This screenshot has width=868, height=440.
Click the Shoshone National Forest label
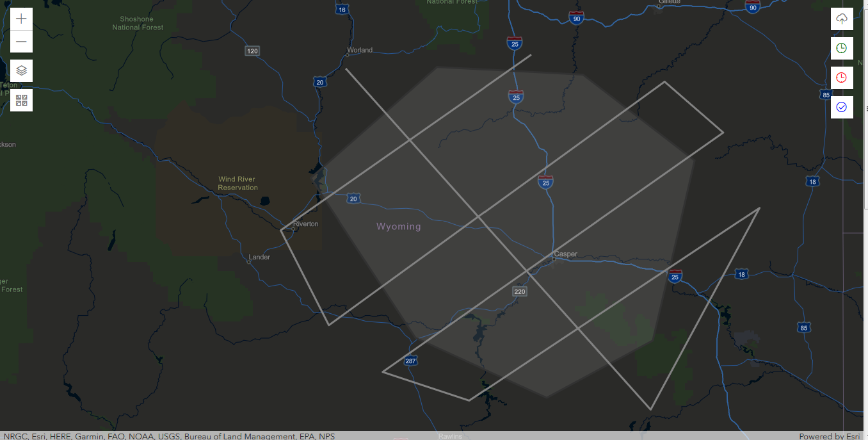pyautogui.click(x=138, y=23)
